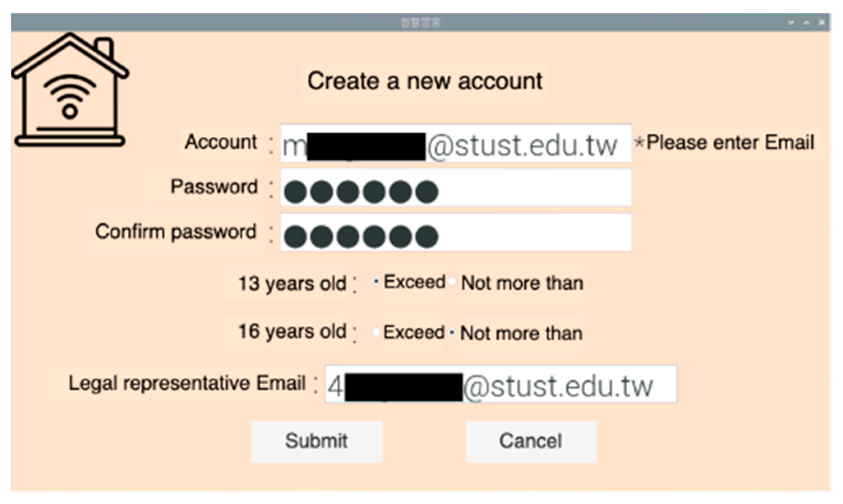The image size is (843, 504).
Task: Click the smart home house logo
Action: pyautogui.click(x=70, y=90)
